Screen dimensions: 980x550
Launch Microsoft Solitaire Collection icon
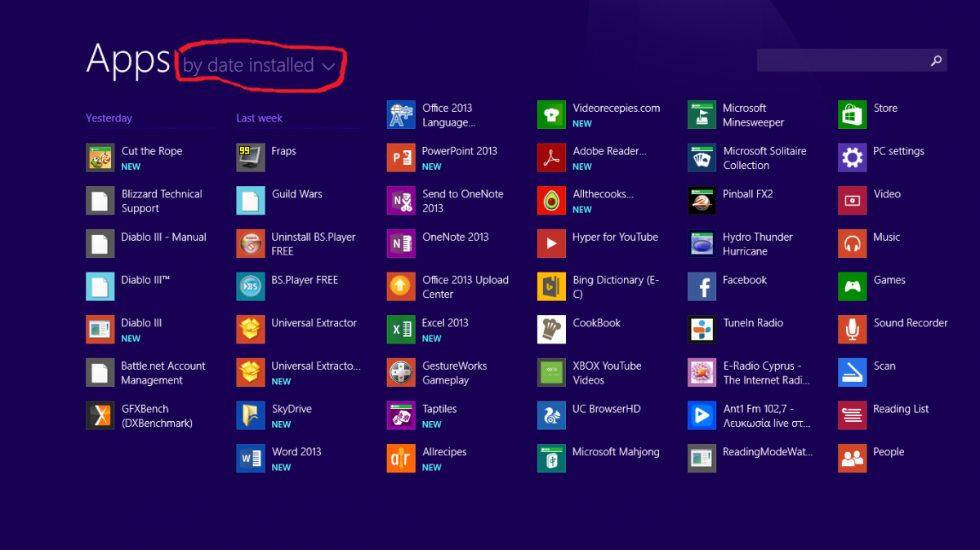pyautogui.click(x=702, y=157)
